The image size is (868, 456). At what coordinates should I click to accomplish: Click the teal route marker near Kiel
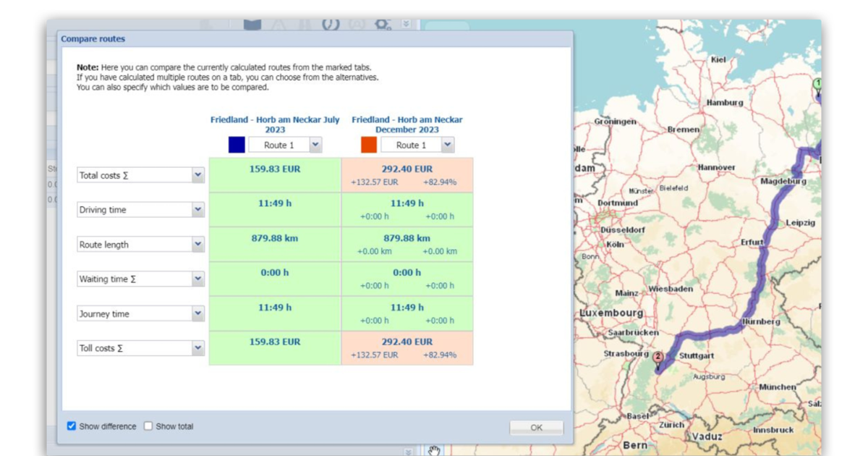818,83
